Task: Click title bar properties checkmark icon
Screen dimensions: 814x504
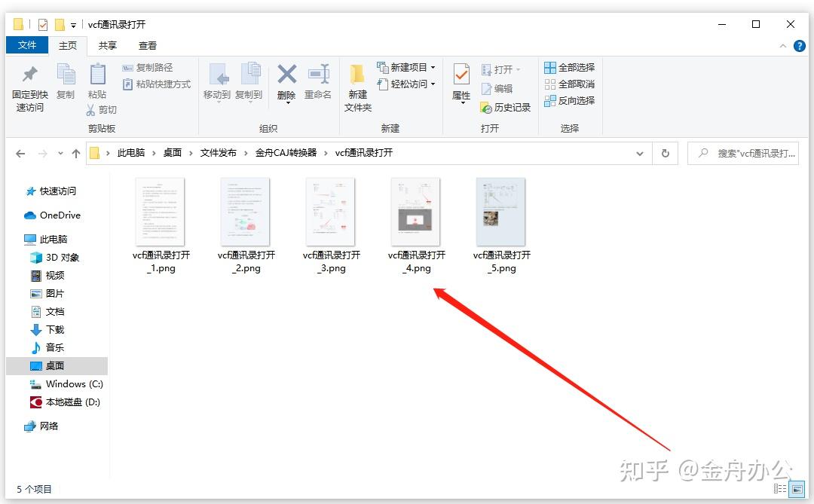Action: [43, 24]
